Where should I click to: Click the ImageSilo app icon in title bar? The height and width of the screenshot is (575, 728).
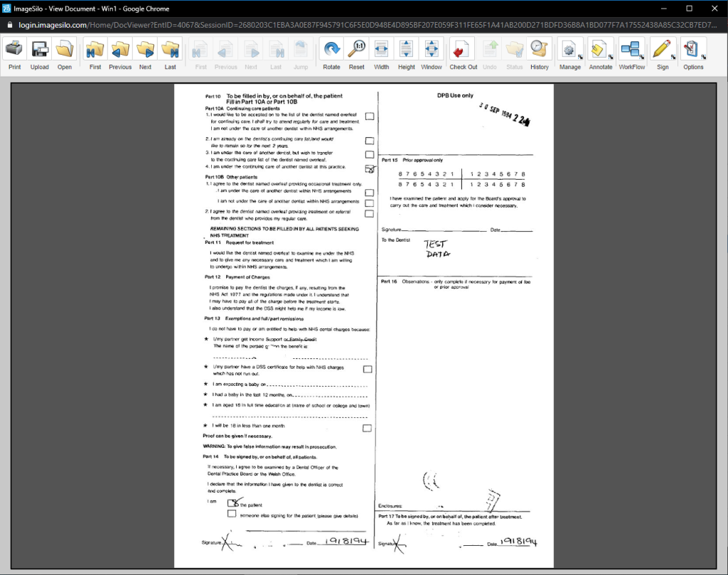point(6,9)
